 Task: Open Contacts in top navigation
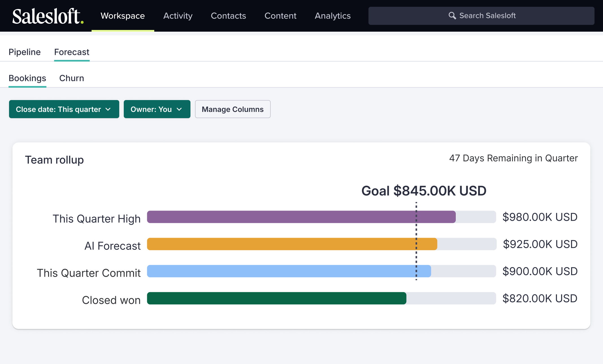pos(228,16)
